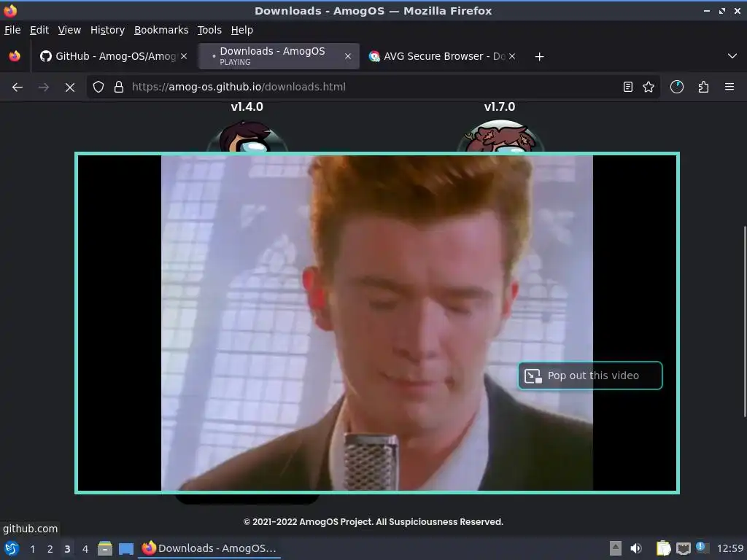This screenshot has width=747, height=560.
Task: Open the Help menu
Action: click(242, 30)
